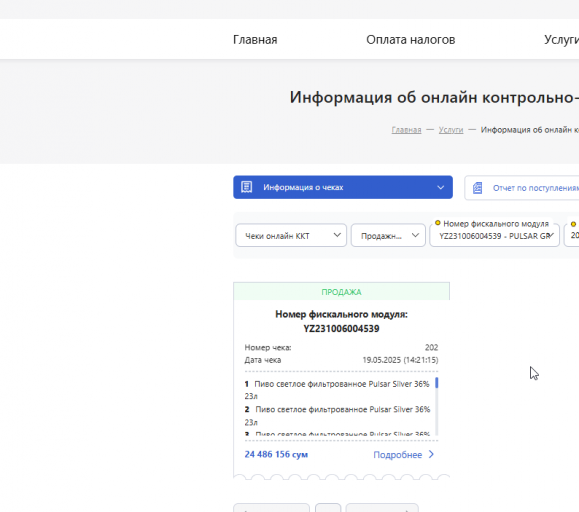
Task: Click yellow dot indicator beside Номер фискального модуля
Action: coord(438,223)
